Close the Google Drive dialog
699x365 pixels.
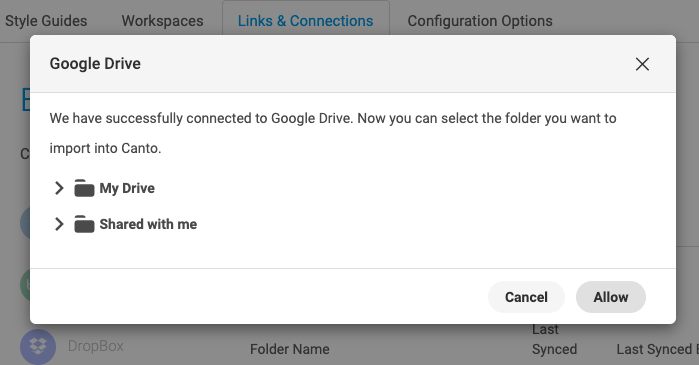[642, 64]
